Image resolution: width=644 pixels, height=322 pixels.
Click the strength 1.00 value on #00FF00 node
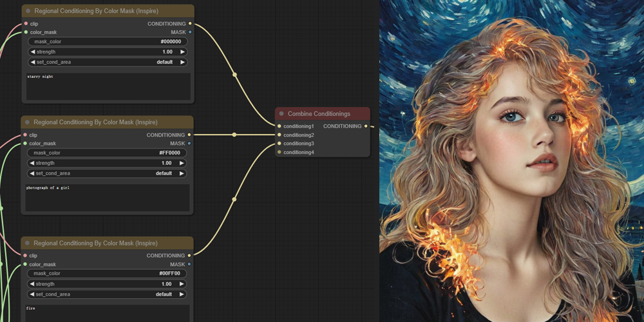(x=166, y=284)
